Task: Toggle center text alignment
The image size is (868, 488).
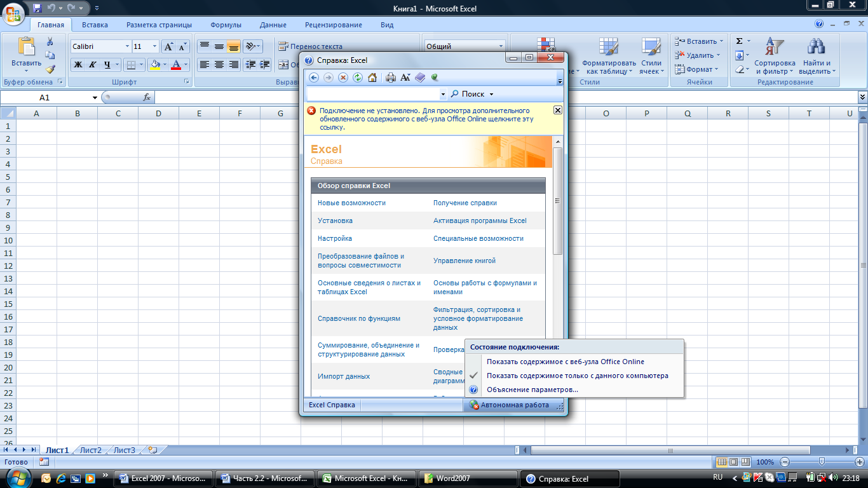Action: pyautogui.click(x=219, y=64)
